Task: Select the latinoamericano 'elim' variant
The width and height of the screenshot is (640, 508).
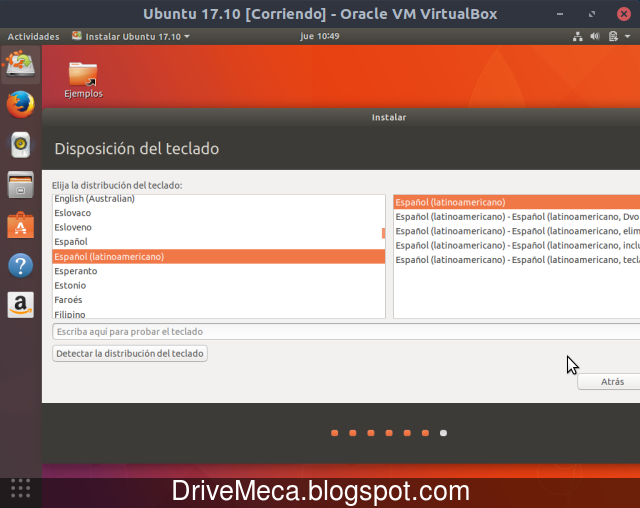Action: pos(517,231)
